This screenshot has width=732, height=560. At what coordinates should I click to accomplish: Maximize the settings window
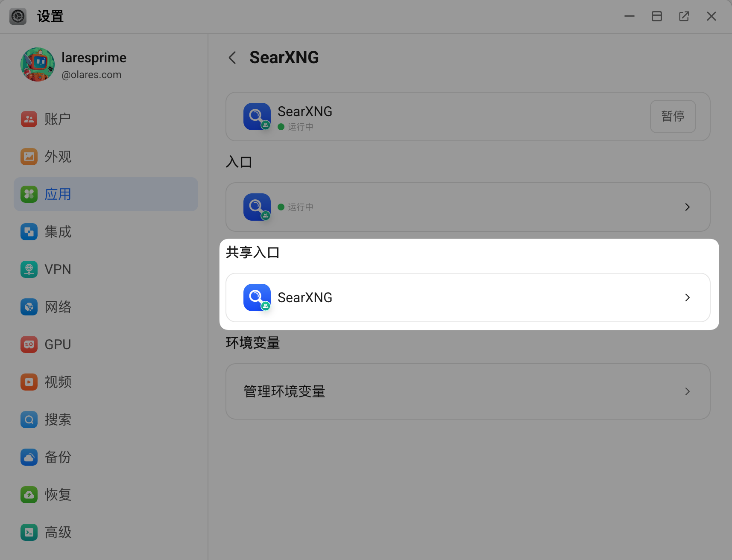pyautogui.click(x=657, y=16)
